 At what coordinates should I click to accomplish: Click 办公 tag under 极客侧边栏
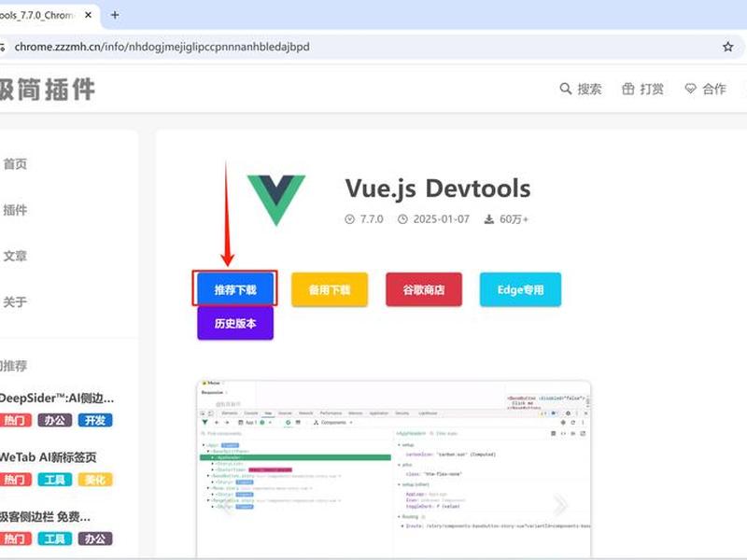coord(95,539)
